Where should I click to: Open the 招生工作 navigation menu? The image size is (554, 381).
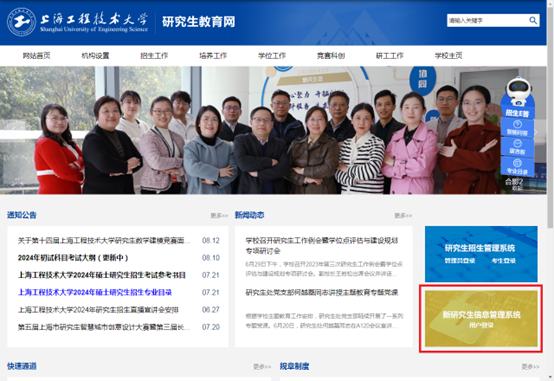pyautogui.click(x=154, y=55)
